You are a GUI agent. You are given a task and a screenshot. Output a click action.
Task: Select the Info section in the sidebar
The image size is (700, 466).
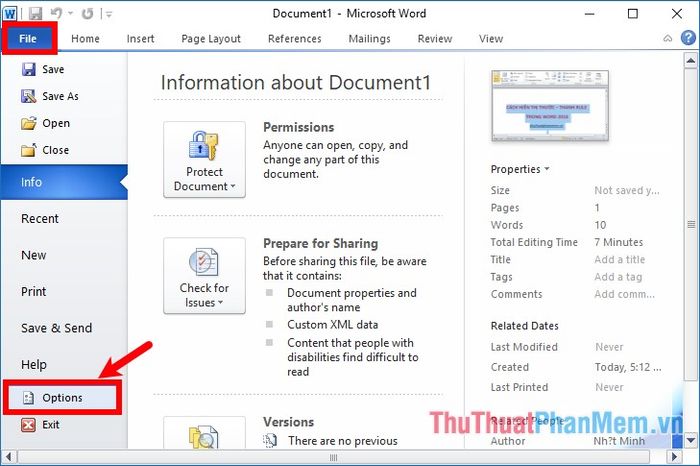tap(64, 182)
